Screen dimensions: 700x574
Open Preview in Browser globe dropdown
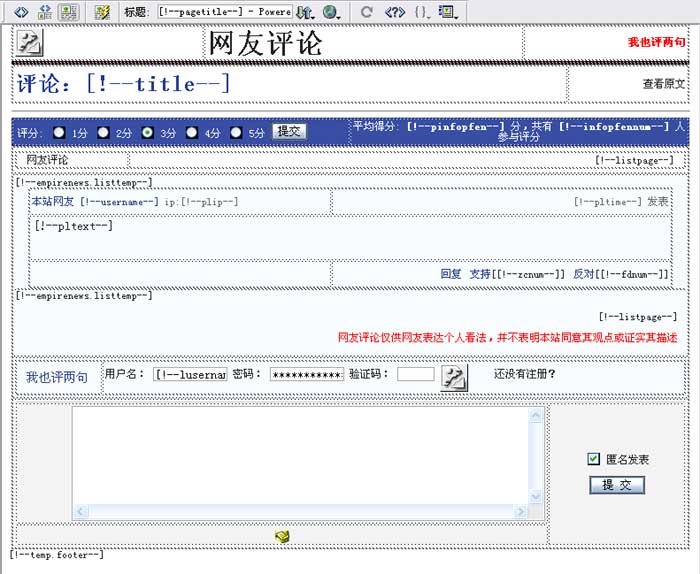[x=331, y=12]
